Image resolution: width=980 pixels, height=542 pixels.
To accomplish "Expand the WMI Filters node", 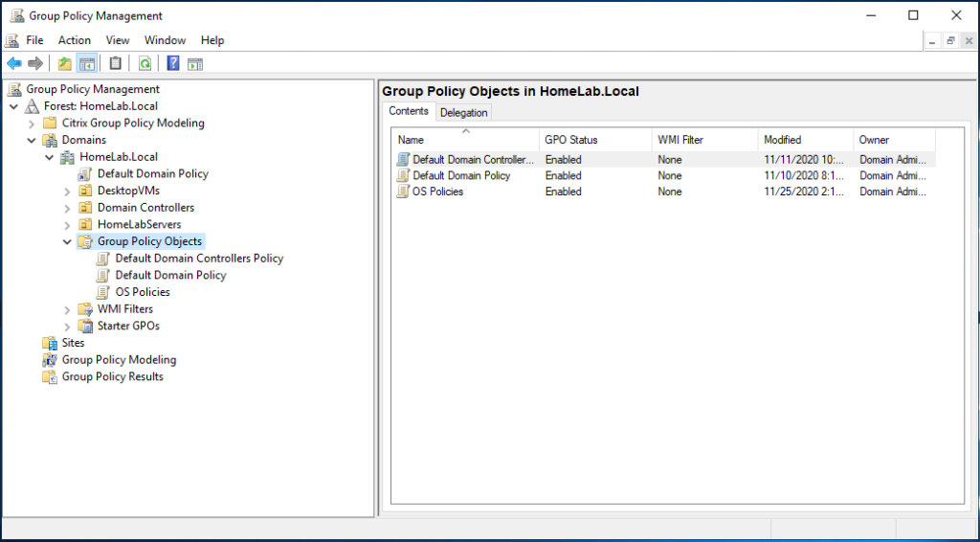I will click(68, 309).
